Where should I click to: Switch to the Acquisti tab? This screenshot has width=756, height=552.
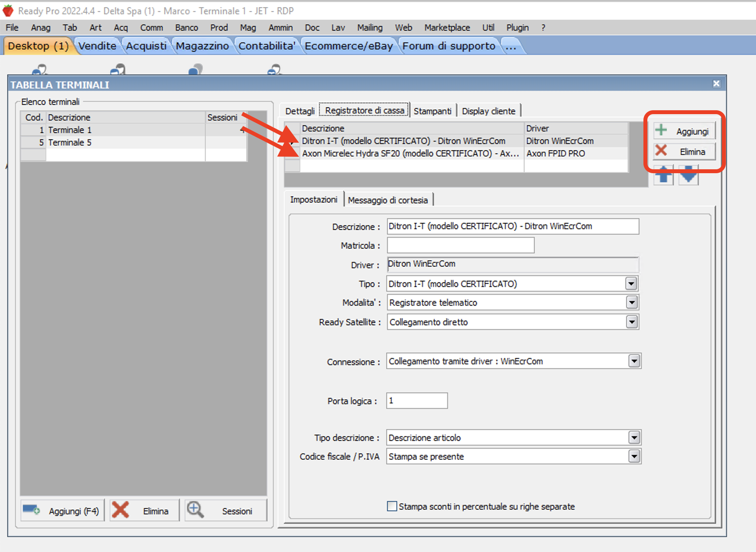(146, 46)
